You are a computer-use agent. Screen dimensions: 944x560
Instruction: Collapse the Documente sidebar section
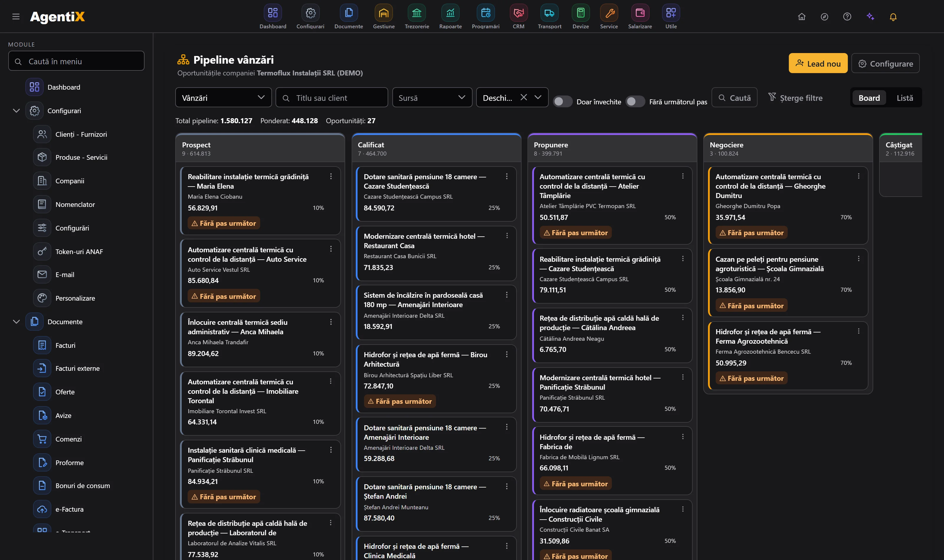click(x=16, y=322)
